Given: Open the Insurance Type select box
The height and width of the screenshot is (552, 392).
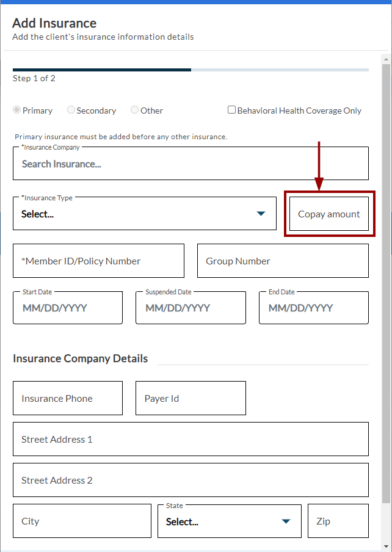Looking at the screenshot, I should coord(145,213).
